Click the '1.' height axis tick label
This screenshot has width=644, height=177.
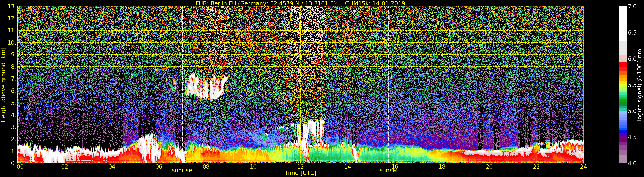click(13, 151)
